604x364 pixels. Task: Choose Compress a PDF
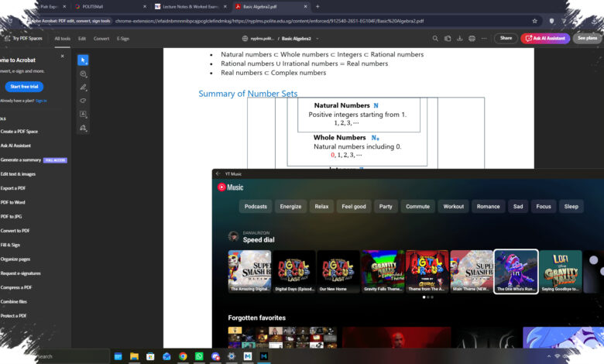pos(15,287)
